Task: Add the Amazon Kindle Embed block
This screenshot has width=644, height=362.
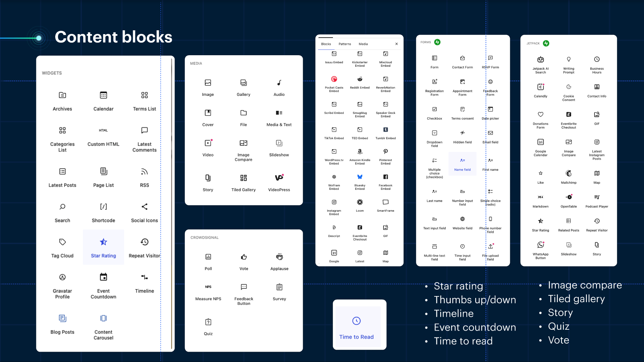Action: (360, 156)
